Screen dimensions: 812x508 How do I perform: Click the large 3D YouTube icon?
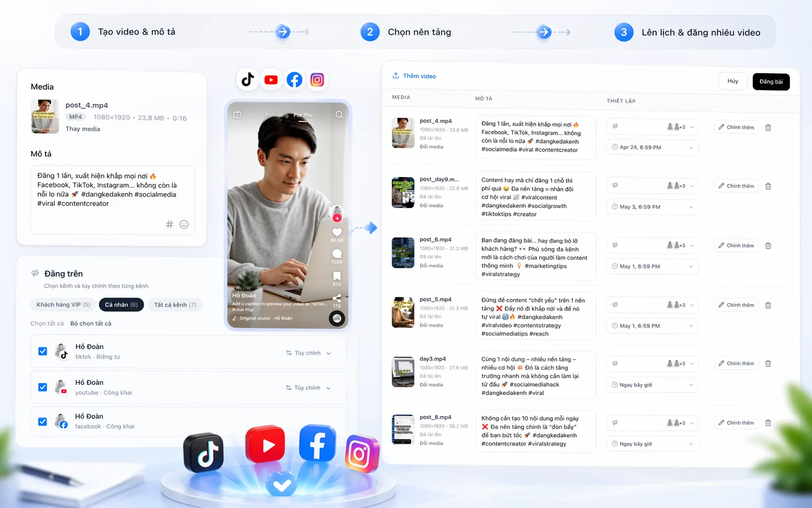[265, 444]
